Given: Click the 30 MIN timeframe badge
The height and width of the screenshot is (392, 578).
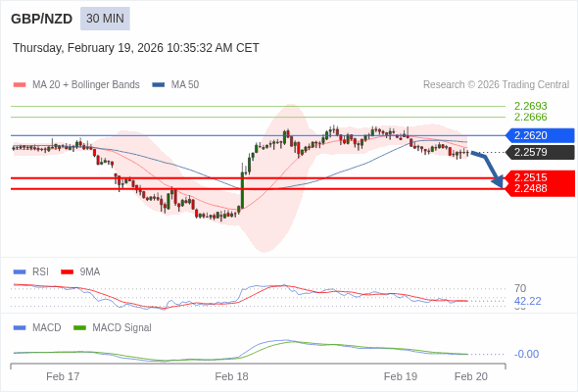Looking at the screenshot, I should click(105, 19).
